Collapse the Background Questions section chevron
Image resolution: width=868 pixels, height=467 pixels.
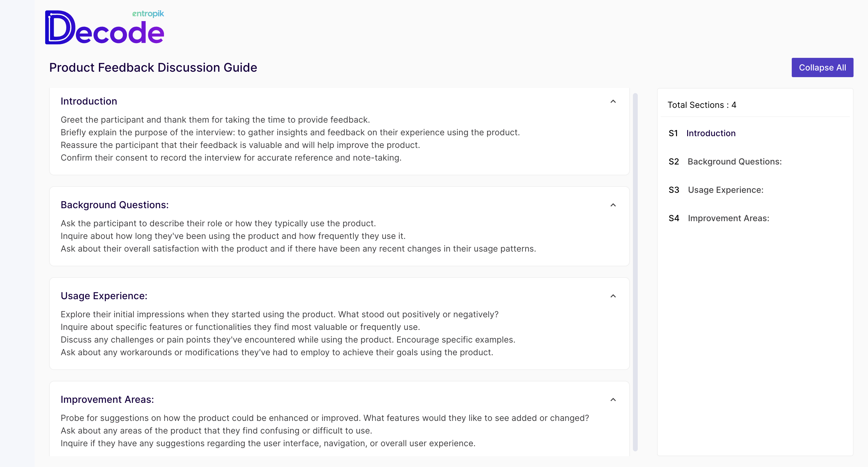pyautogui.click(x=613, y=205)
